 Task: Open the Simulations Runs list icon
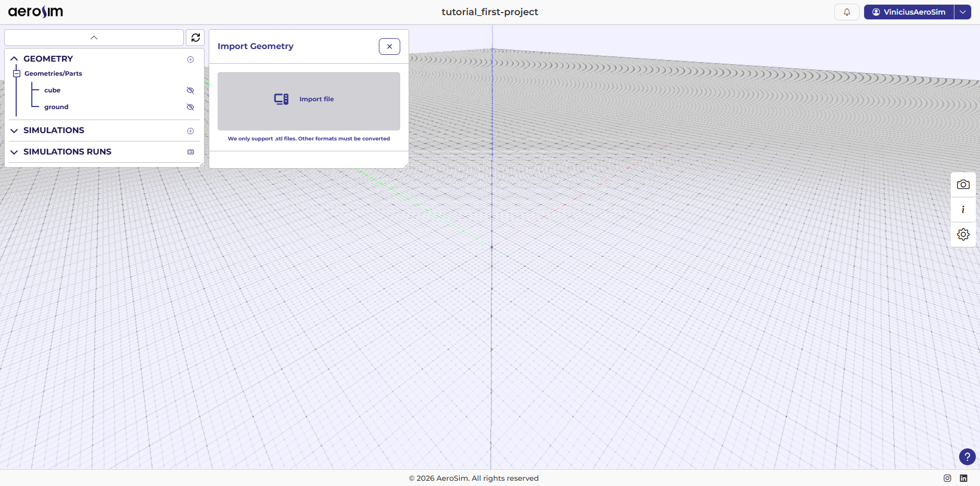click(190, 151)
